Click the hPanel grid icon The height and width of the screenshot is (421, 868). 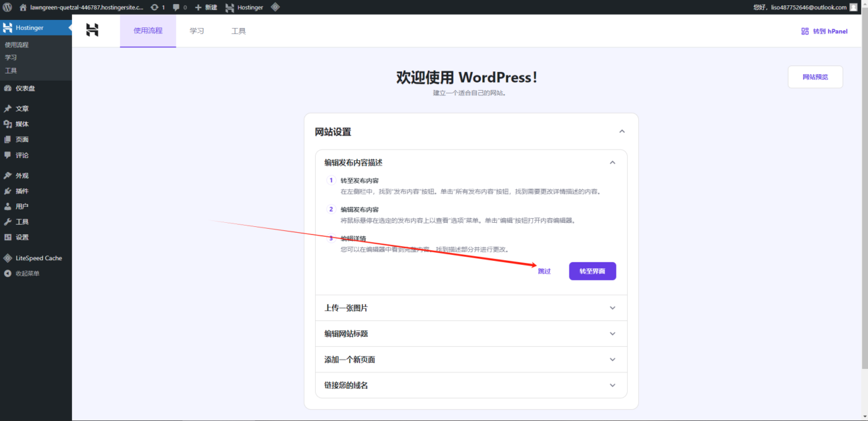805,31
